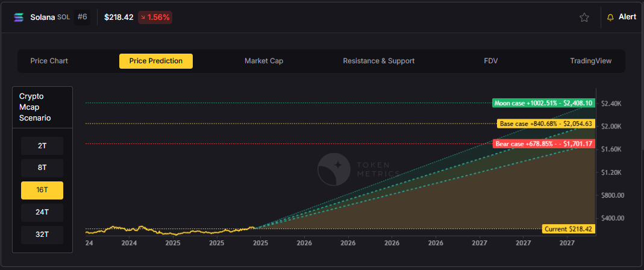Image resolution: width=644 pixels, height=270 pixels.
Task: Click the Solana logo icon
Action: 19,17
